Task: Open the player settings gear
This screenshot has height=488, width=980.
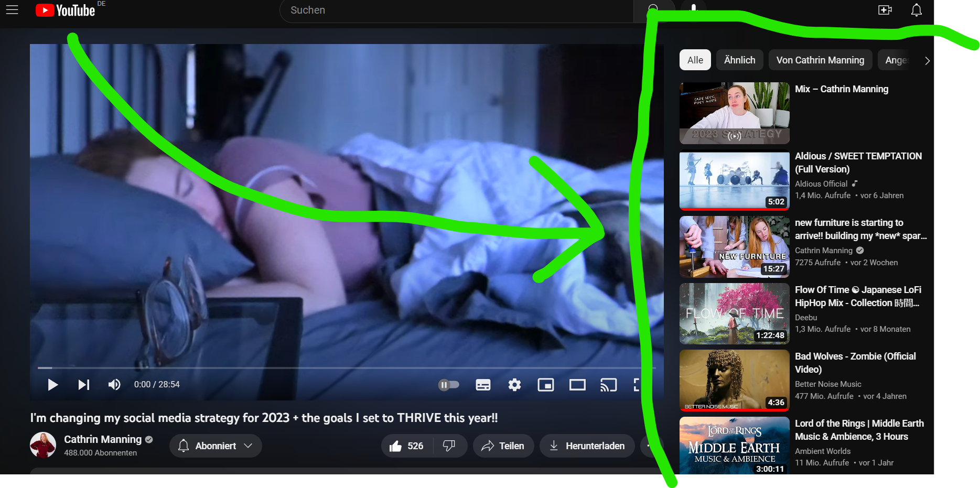Action: coord(514,385)
